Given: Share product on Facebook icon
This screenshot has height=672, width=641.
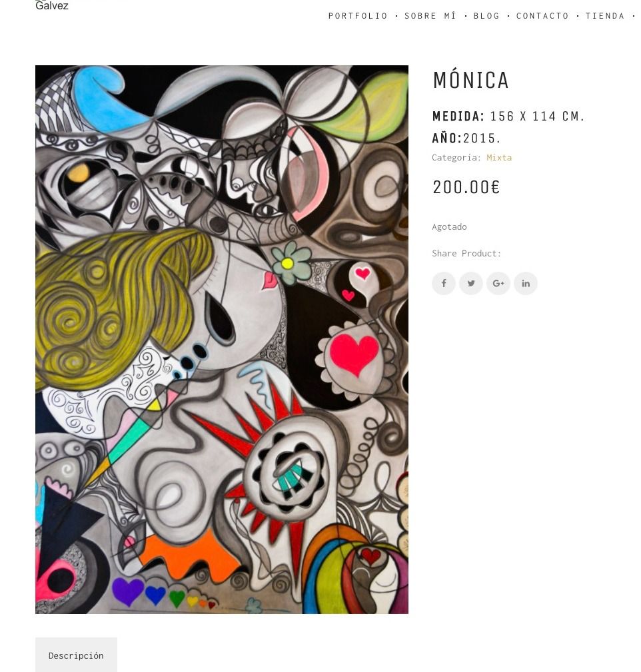Looking at the screenshot, I should 443,283.
